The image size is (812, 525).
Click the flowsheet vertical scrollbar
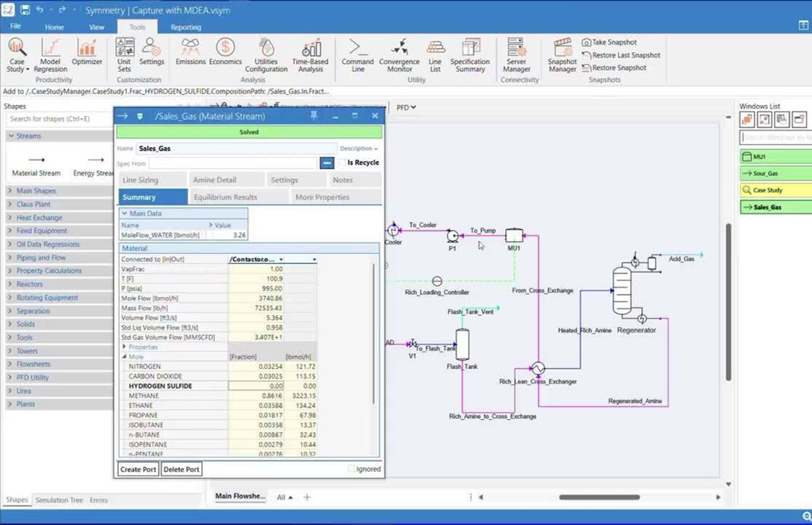point(729,302)
